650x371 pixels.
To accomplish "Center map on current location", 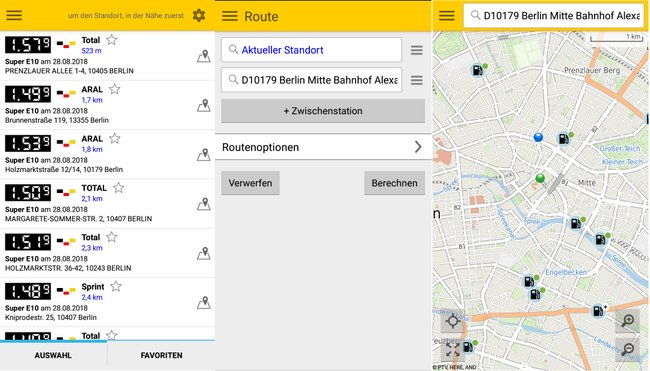I will [453, 320].
